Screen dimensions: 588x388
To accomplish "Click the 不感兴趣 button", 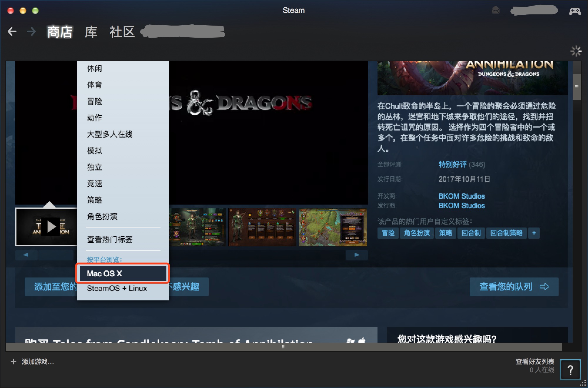I will 189,287.
